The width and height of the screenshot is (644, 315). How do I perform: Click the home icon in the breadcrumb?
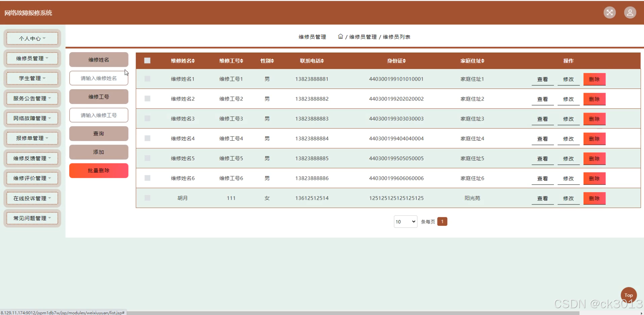click(x=340, y=36)
